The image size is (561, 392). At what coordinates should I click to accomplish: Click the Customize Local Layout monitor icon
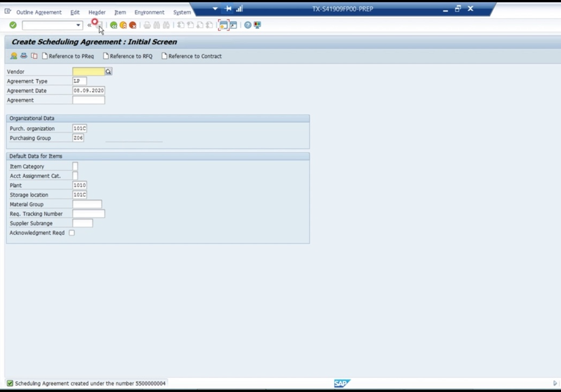pyautogui.click(x=257, y=25)
